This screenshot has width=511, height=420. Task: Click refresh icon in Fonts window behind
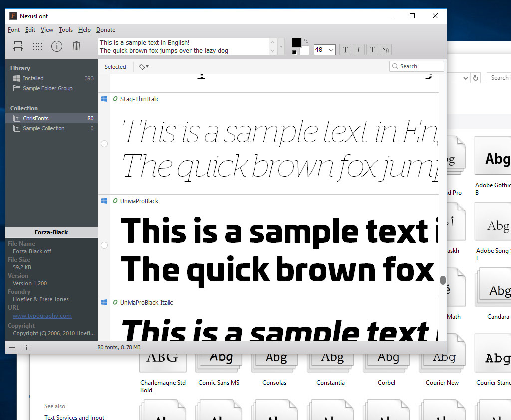click(x=476, y=78)
